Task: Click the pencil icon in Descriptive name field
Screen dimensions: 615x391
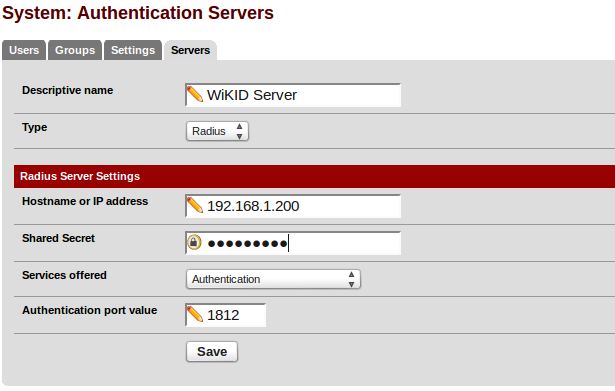Action: tap(195, 95)
